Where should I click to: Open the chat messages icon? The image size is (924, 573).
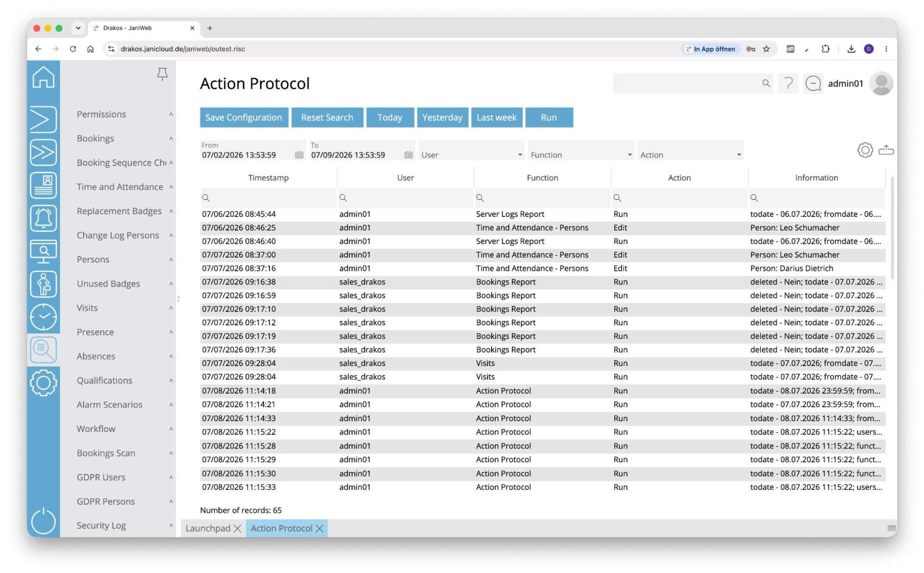(813, 83)
